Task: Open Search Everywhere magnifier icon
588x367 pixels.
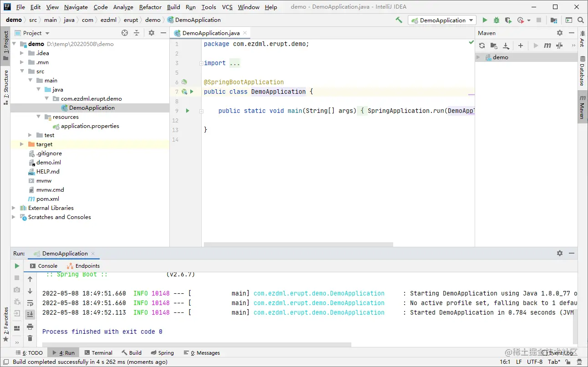Action: pos(581,20)
